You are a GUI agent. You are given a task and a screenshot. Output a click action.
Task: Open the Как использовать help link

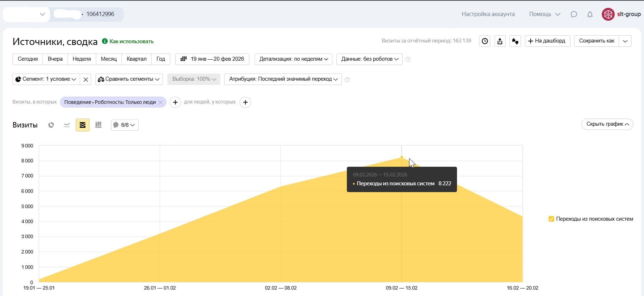[131, 41]
